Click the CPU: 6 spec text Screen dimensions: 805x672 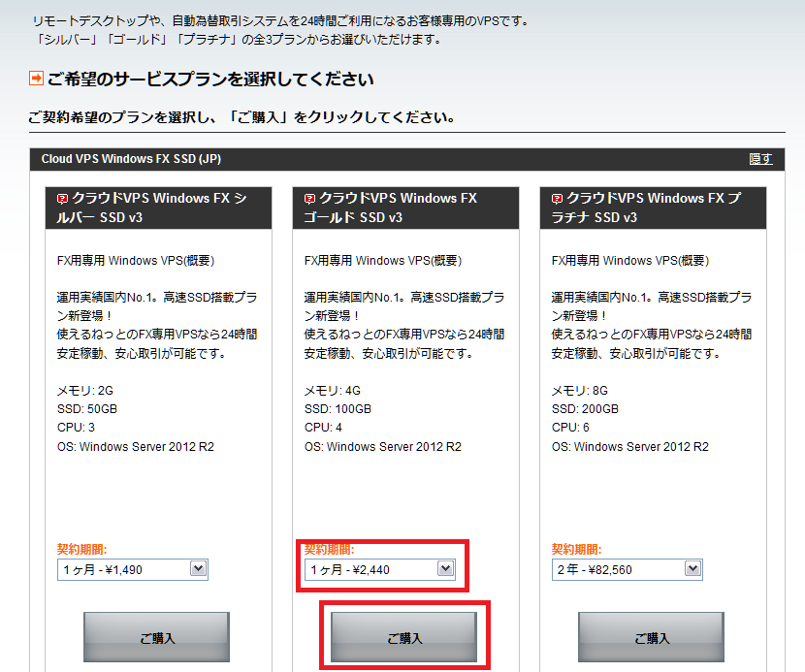click(571, 428)
